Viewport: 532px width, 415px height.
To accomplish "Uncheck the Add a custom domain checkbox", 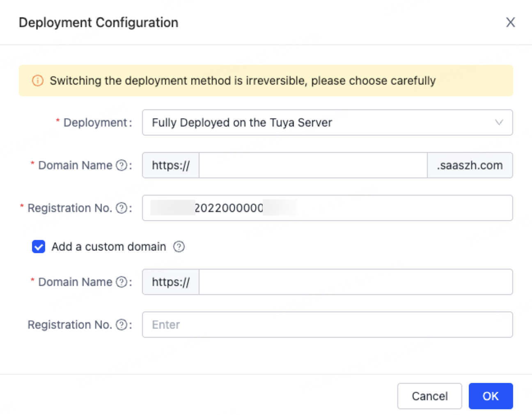I will coord(39,247).
